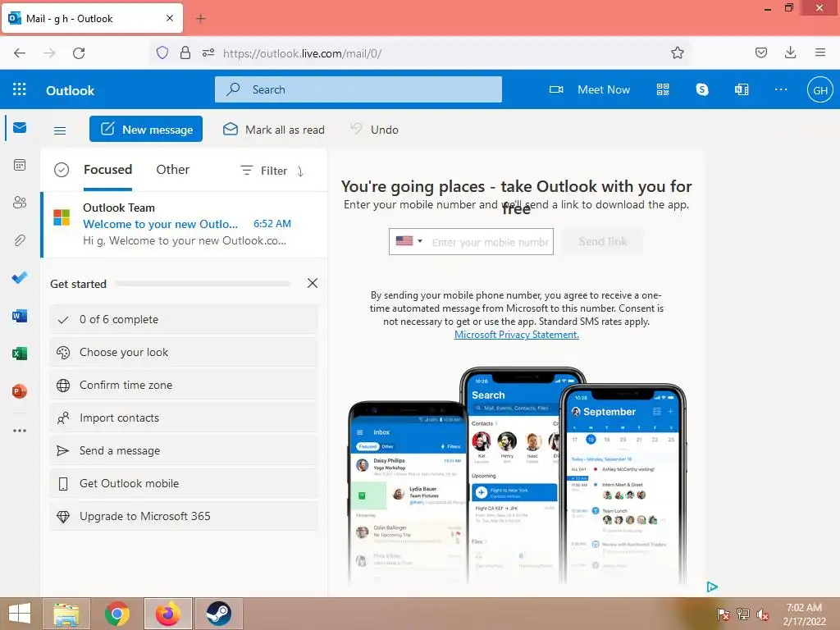Viewport: 840px width, 630px height.
Task: Open more header options ellipsis
Action: 781,89
